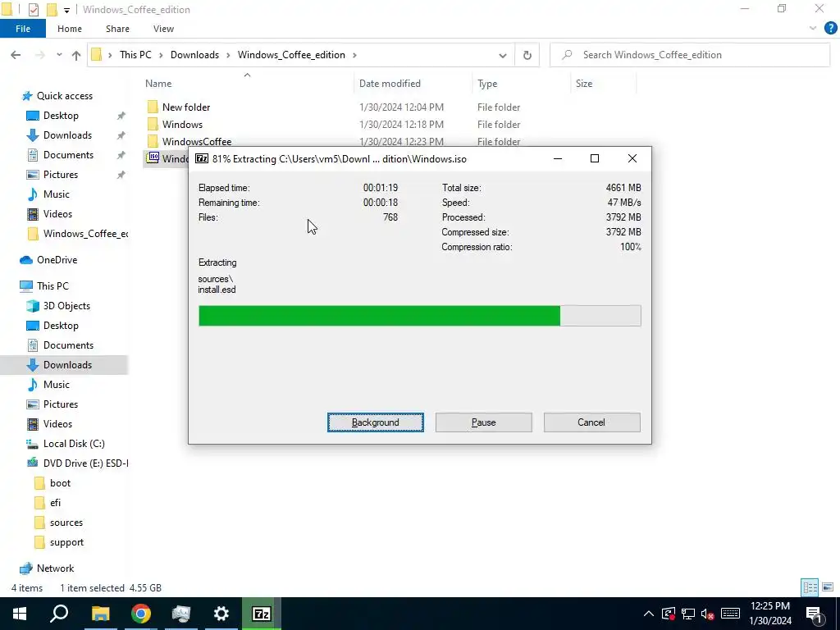This screenshot has width=840, height=630.
Task: Select the ISO file icon
Action: tap(153, 158)
